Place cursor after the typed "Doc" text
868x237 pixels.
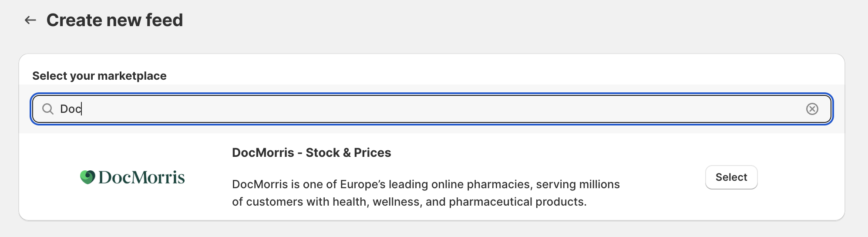tap(82, 109)
